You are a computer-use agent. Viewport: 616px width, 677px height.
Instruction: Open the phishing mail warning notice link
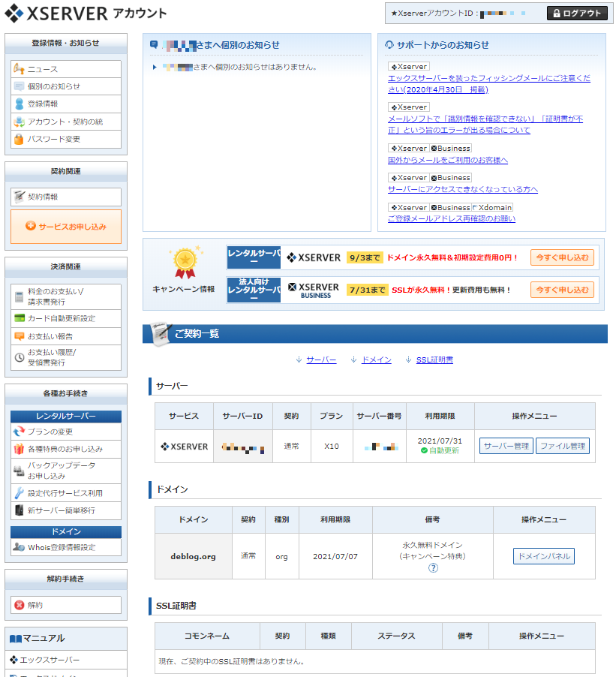point(489,84)
